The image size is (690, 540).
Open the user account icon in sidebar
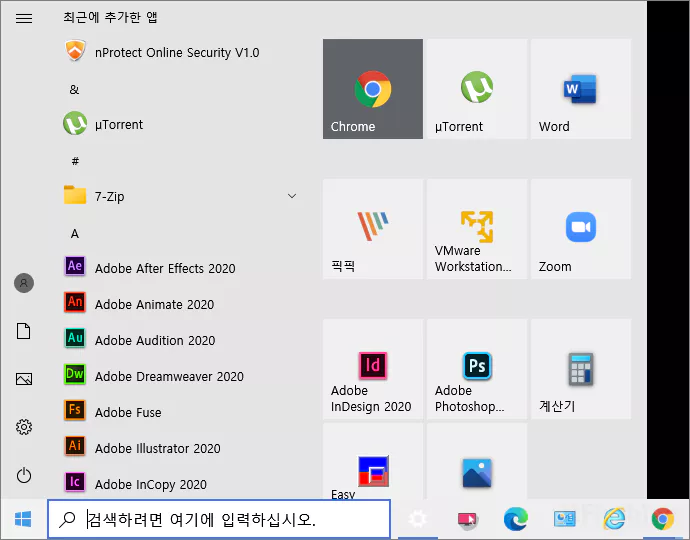click(x=24, y=283)
